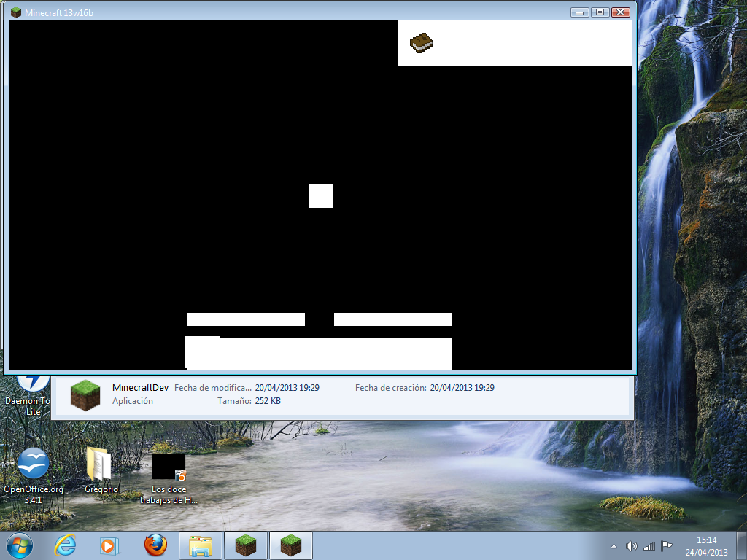Launch Internet Explorer from taskbar
This screenshot has width=747, height=560.
tap(65, 545)
